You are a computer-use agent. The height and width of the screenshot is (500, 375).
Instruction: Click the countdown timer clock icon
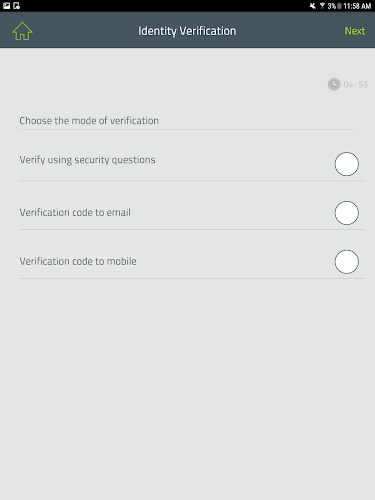tap(334, 84)
